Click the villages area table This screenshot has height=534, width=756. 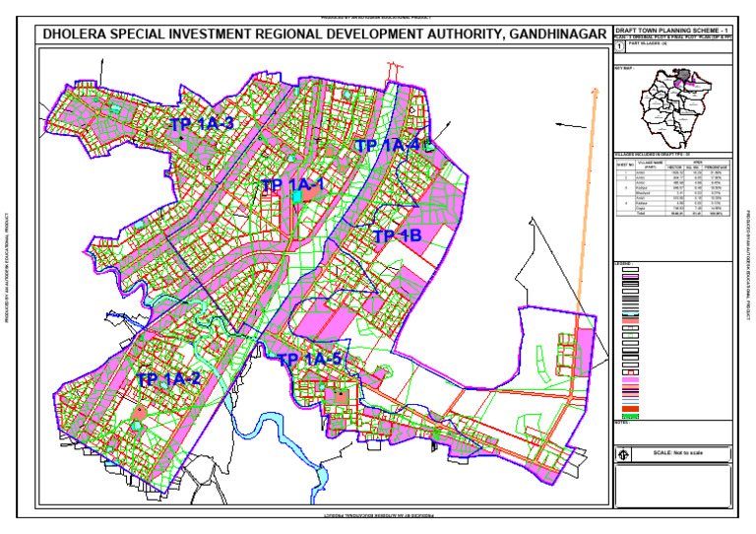click(673, 187)
